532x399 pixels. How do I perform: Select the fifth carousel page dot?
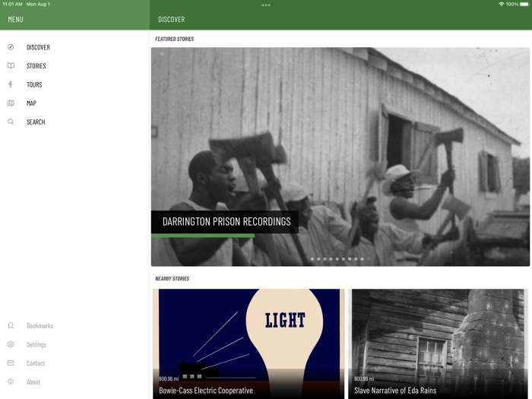click(337, 259)
